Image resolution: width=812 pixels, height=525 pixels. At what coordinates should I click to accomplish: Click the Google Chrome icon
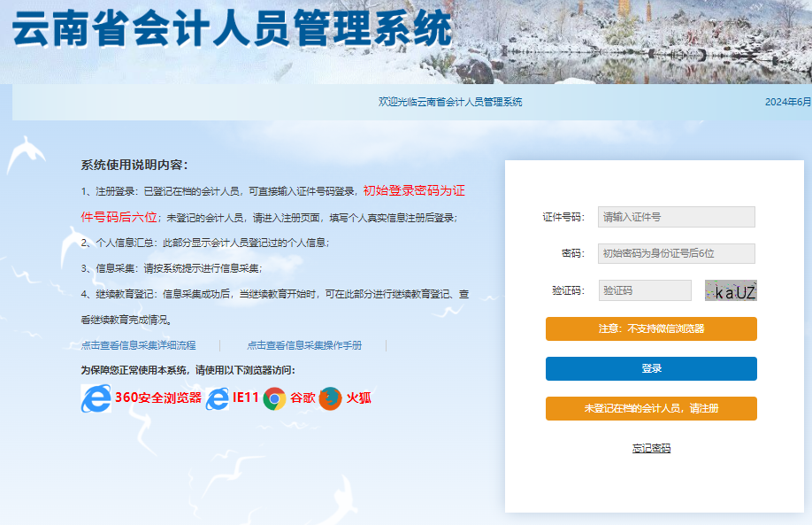pyautogui.click(x=274, y=398)
